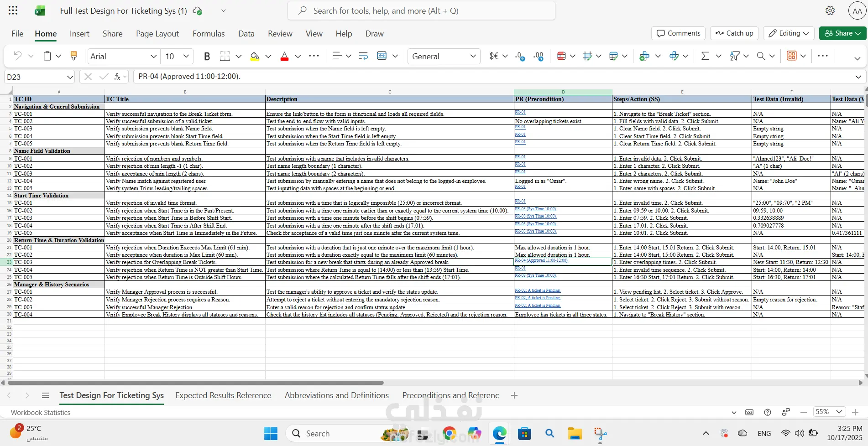The height and width of the screenshot is (446, 868).
Task: Click the increase decimal icon
Action: [x=539, y=56]
